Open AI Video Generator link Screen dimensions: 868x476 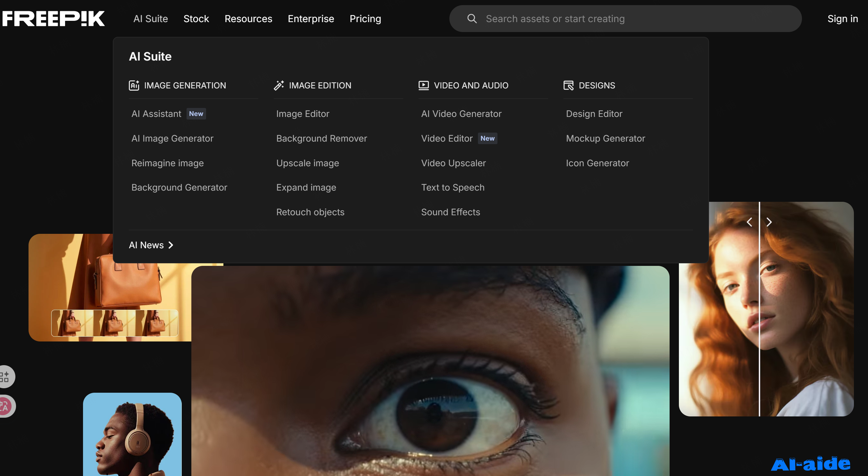click(x=461, y=114)
